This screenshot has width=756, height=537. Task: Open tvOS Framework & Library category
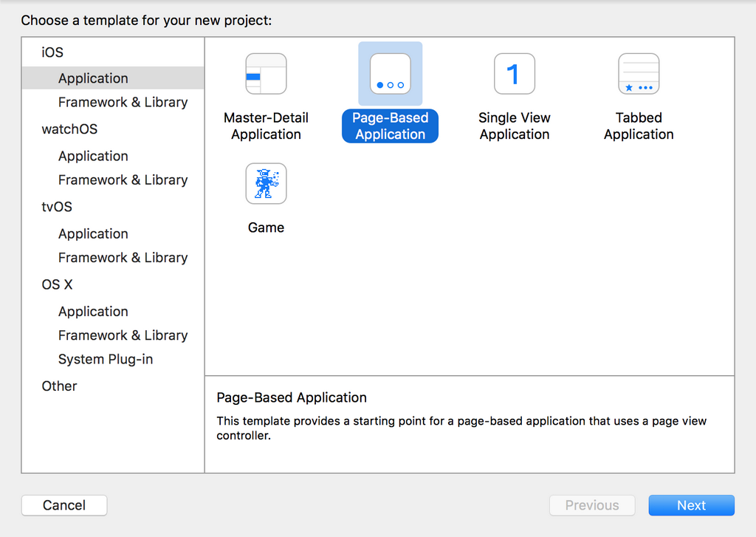point(123,257)
